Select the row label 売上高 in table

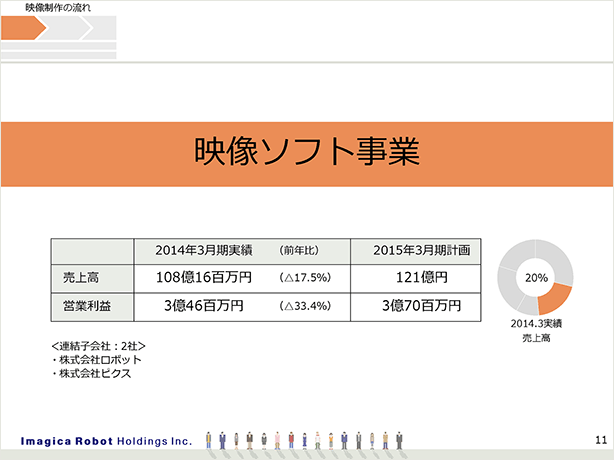tap(81, 278)
